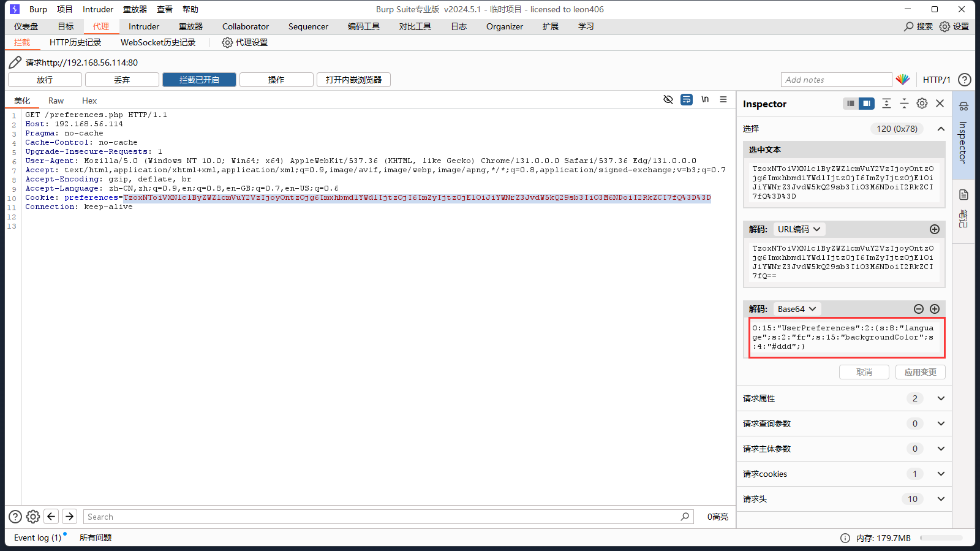980x551 pixels.
Task: Open the URL编码 decoding type dropdown
Action: 799,229
